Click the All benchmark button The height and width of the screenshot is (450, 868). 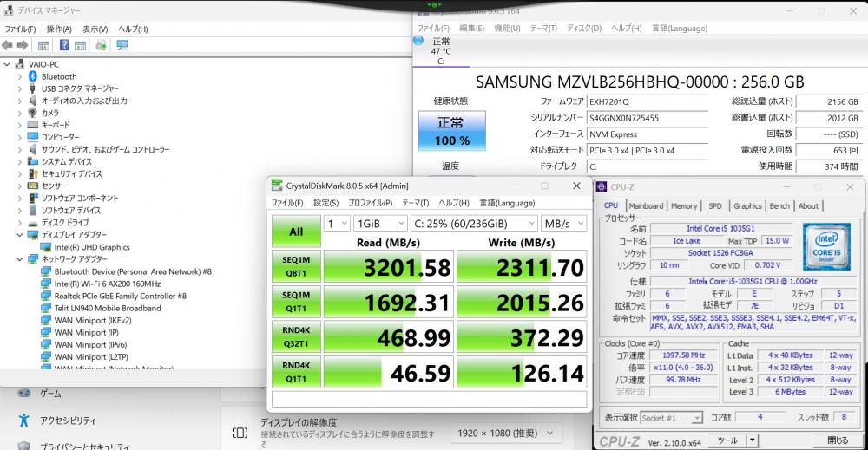(296, 232)
